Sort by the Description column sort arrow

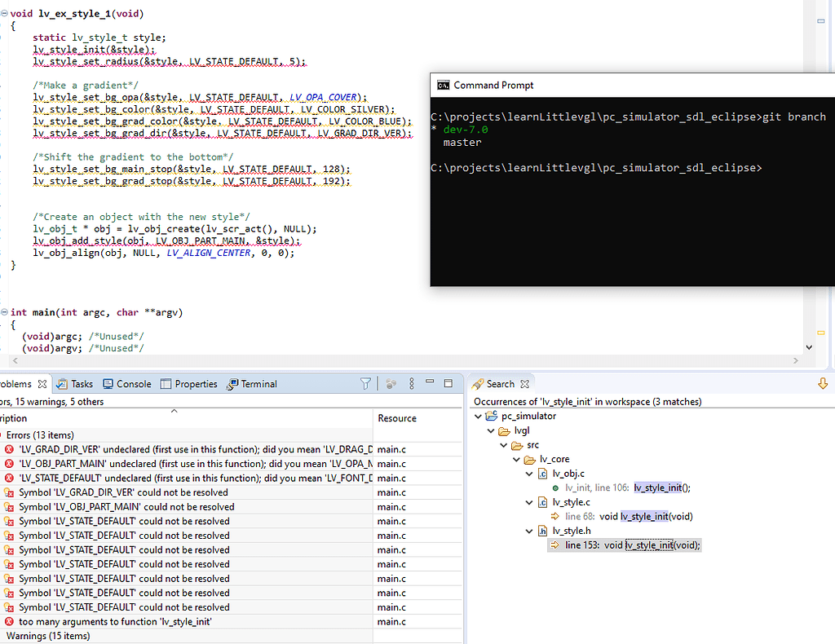(x=175, y=412)
